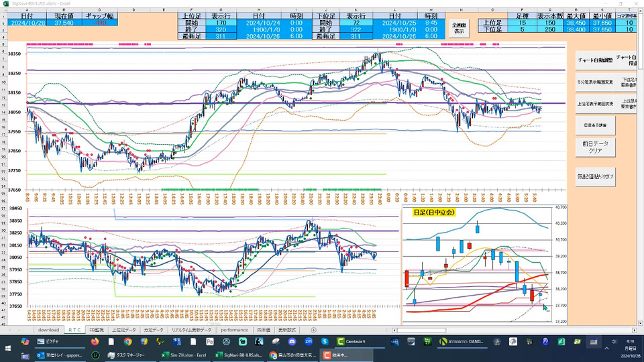Viewport: 644px width, 362px height.
Task: Open the 更新数式 sheet tab
Action: click(x=286, y=330)
